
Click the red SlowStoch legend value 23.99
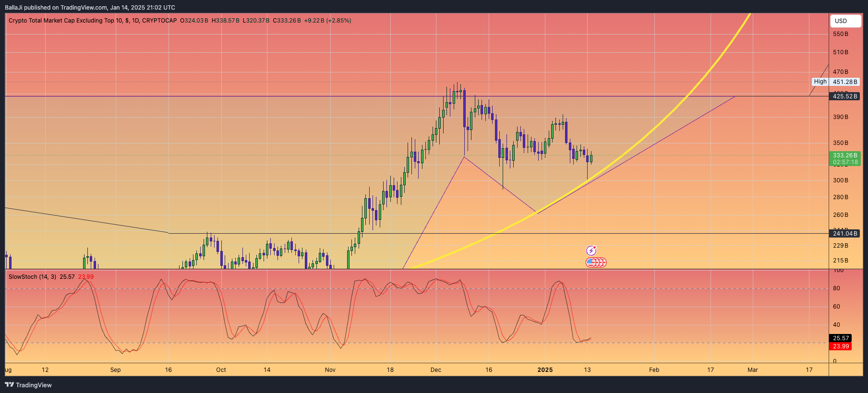click(x=86, y=277)
